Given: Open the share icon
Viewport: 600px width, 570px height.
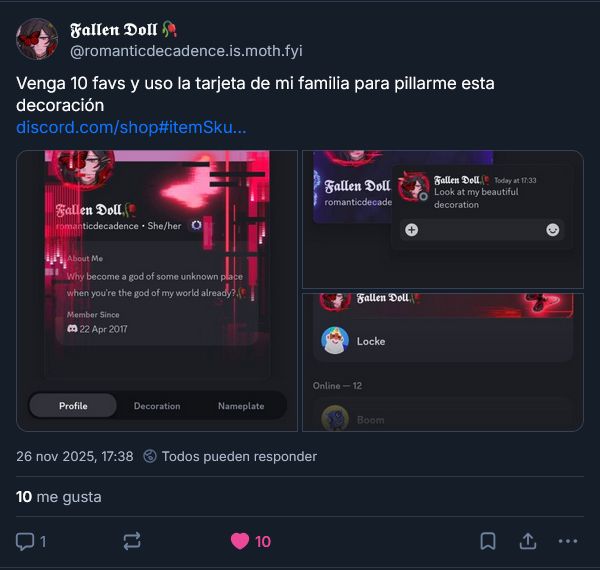Looking at the screenshot, I should click(528, 541).
